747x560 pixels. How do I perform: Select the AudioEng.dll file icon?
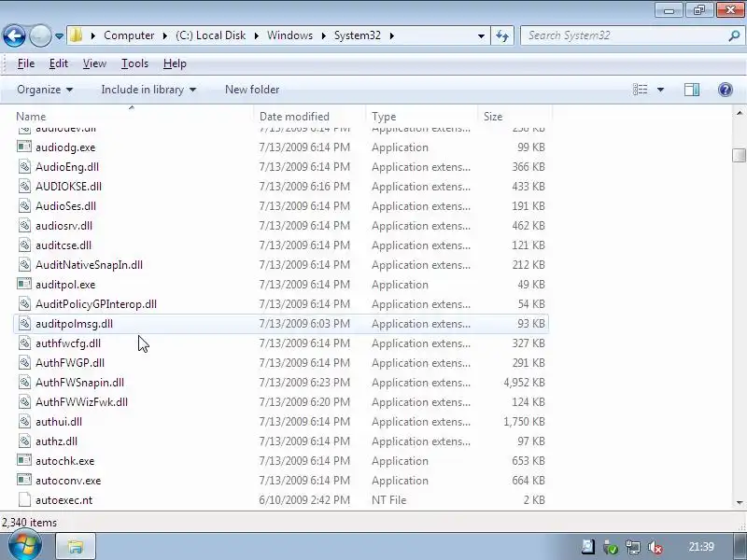[24, 167]
